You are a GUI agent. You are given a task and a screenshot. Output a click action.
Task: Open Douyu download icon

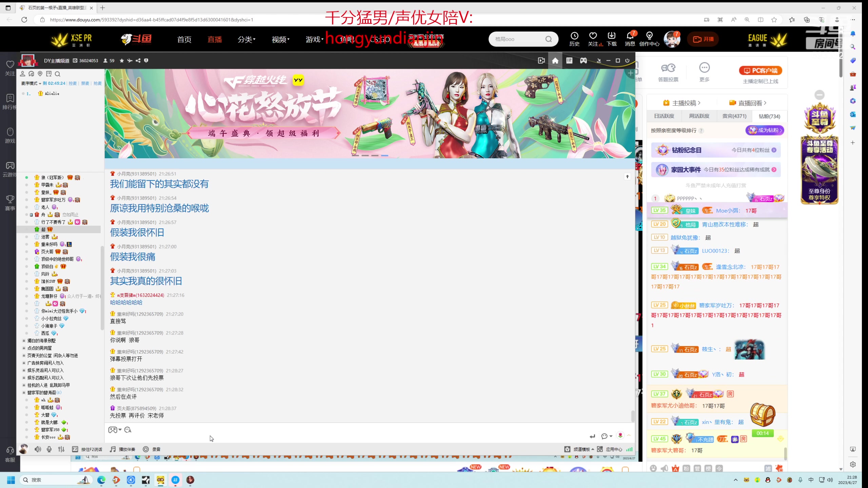click(612, 39)
